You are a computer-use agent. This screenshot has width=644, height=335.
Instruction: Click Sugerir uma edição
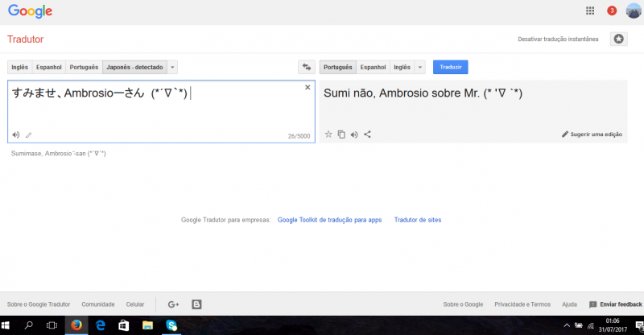592,134
